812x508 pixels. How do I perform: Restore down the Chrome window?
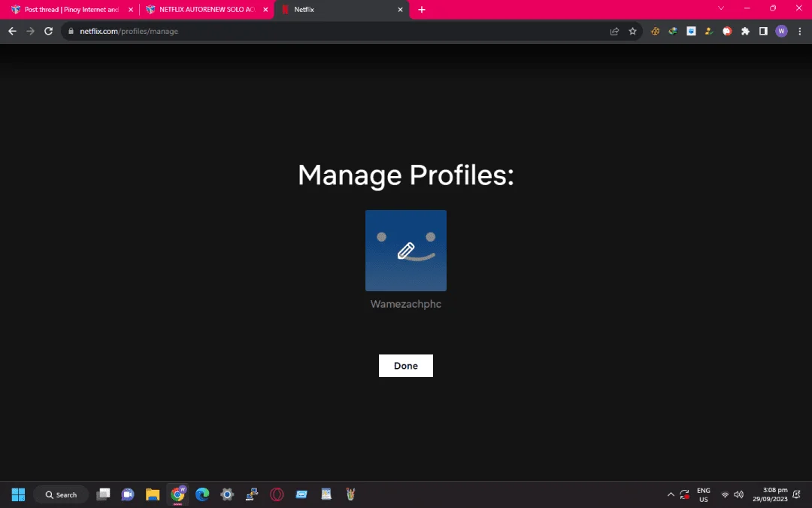click(773, 8)
